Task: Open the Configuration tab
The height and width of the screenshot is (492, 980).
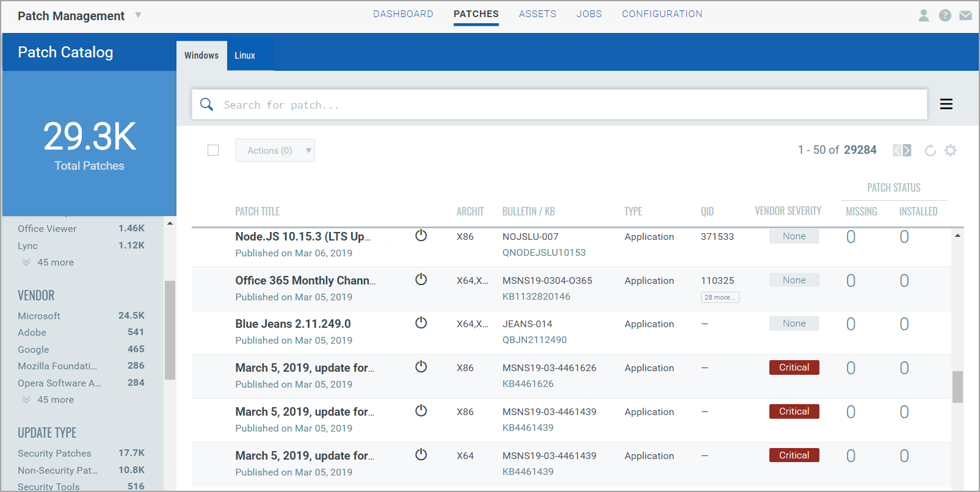Action: click(x=662, y=14)
